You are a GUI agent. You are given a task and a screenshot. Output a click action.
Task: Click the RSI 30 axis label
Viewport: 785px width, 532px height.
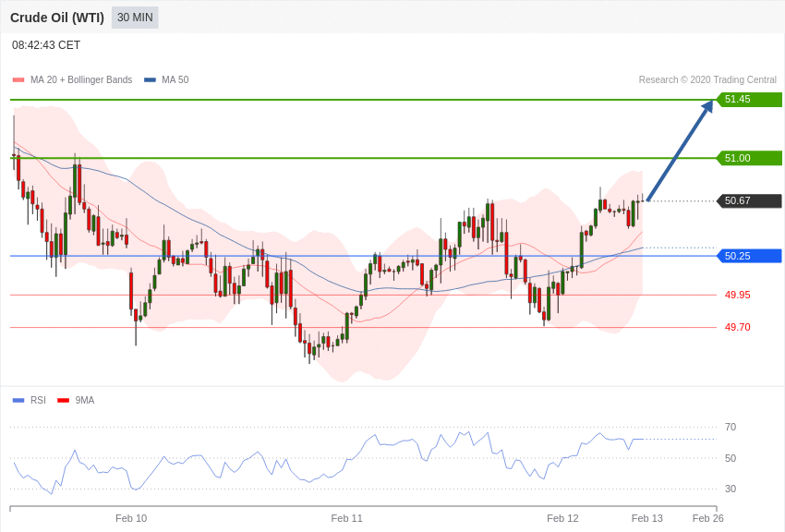click(731, 489)
